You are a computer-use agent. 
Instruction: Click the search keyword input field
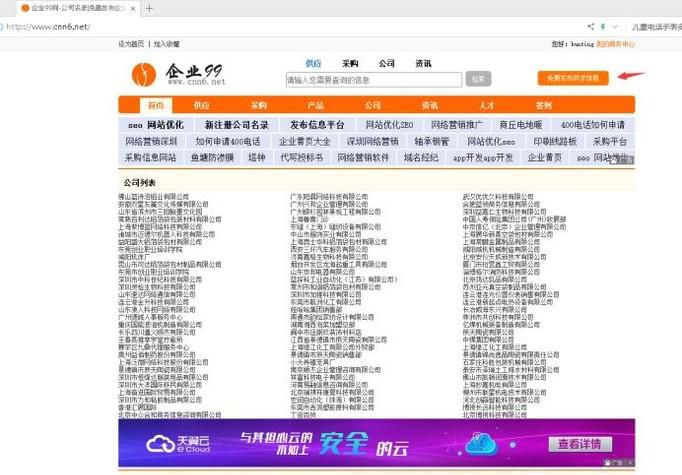[374, 80]
